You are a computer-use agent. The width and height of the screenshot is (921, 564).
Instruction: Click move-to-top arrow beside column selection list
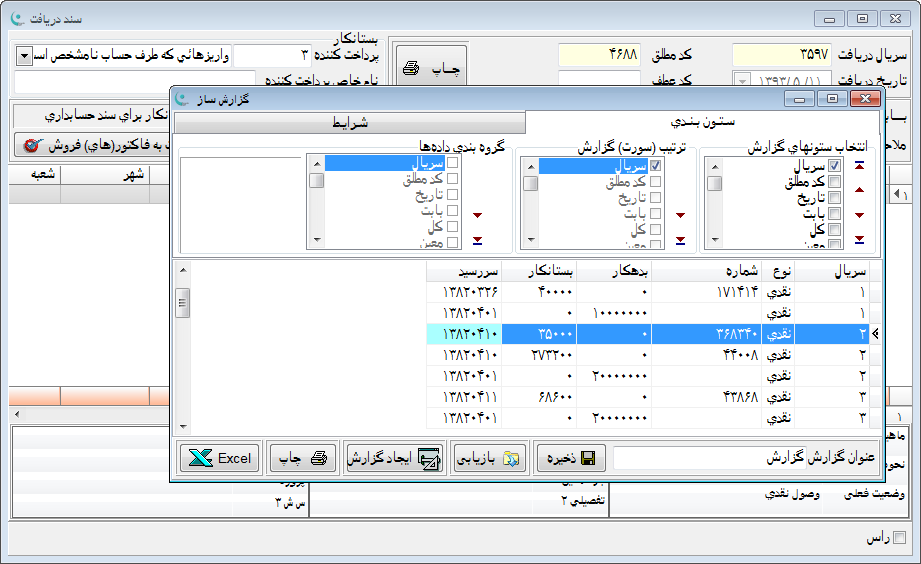tap(859, 168)
